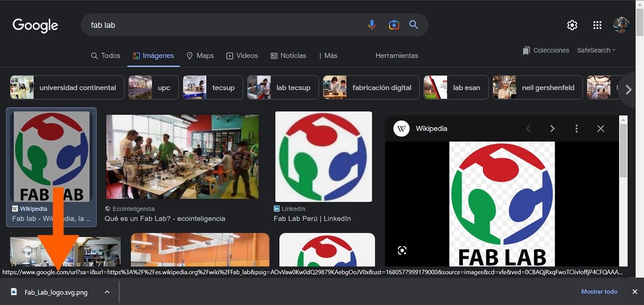Close the downloads bar

(x=635, y=292)
